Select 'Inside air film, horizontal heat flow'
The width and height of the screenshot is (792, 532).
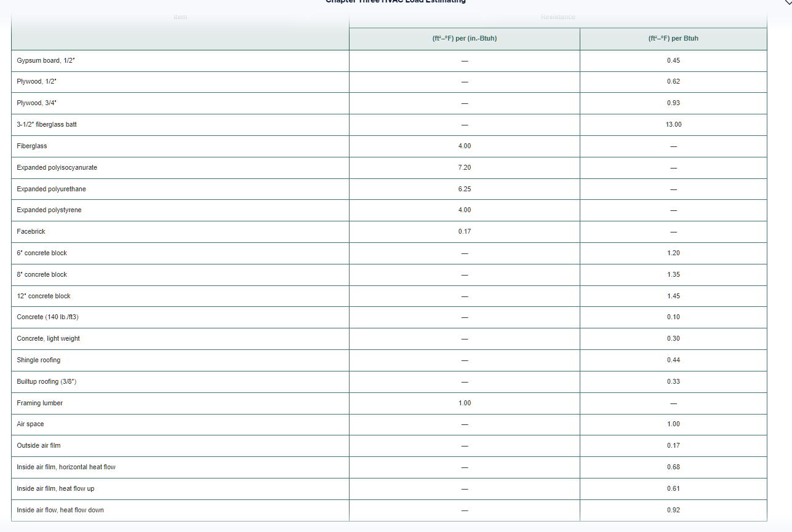[66, 467]
